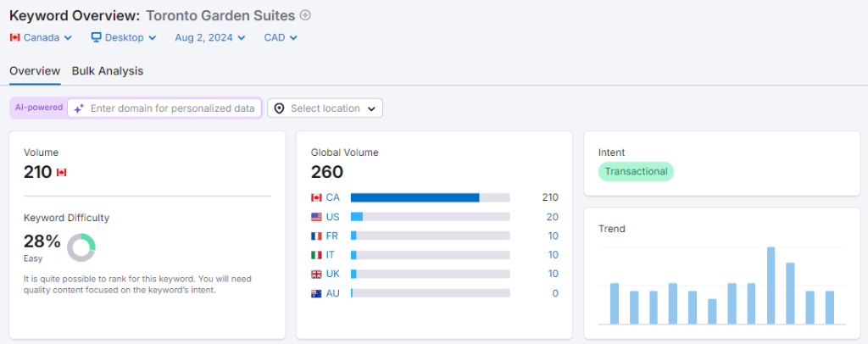Screen dimensions: 868x344
Task: Open the Select location dropdown
Action: (x=325, y=108)
